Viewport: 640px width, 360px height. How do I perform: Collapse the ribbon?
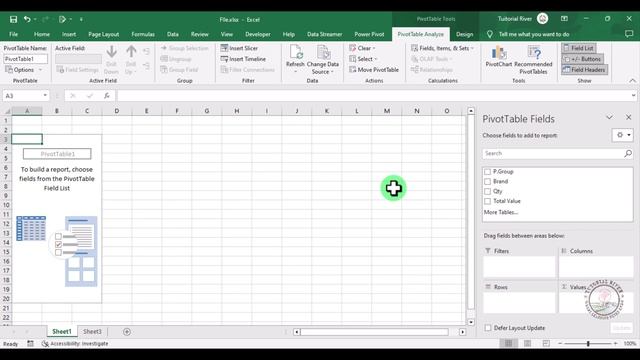(x=632, y=81)
